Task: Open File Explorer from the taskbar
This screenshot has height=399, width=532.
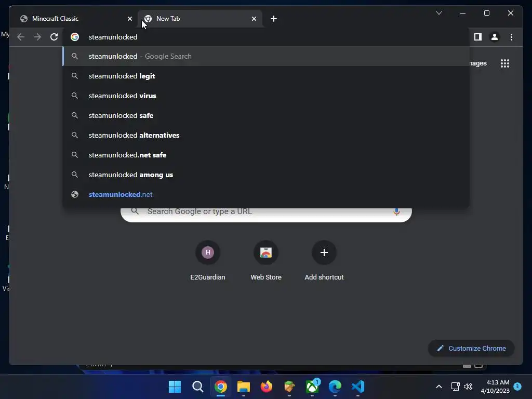Action: [243, 387]
